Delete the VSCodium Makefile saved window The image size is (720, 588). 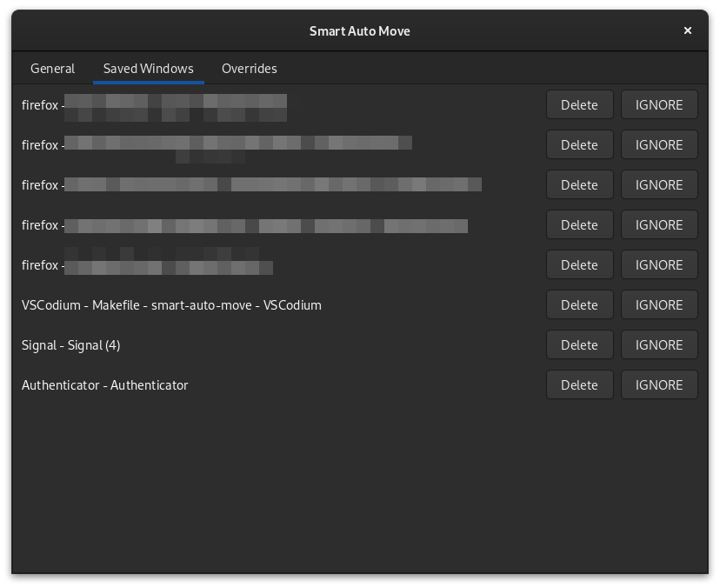click(579, 304)
